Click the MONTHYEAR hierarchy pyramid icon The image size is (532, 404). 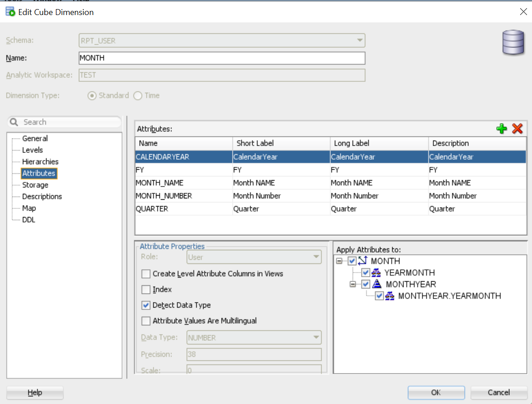coord(377,284)
